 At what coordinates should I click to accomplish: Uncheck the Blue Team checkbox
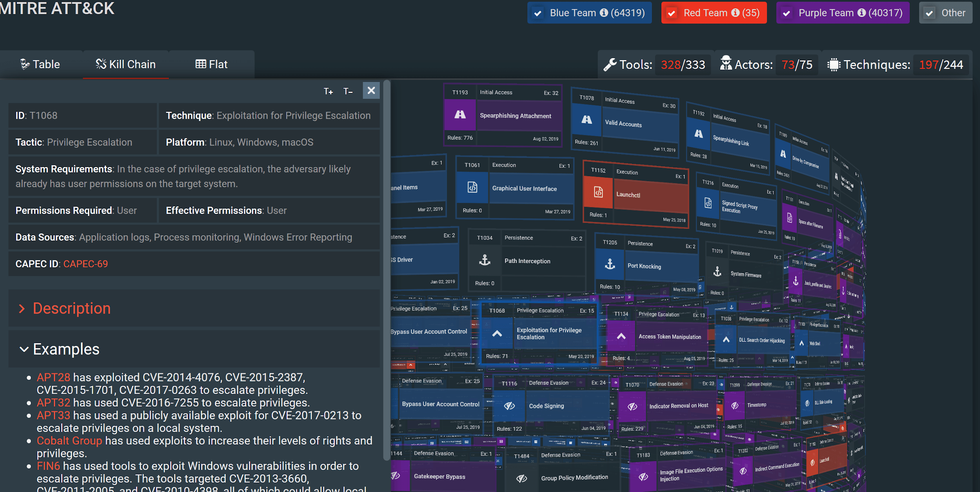[x=538, y=13]
